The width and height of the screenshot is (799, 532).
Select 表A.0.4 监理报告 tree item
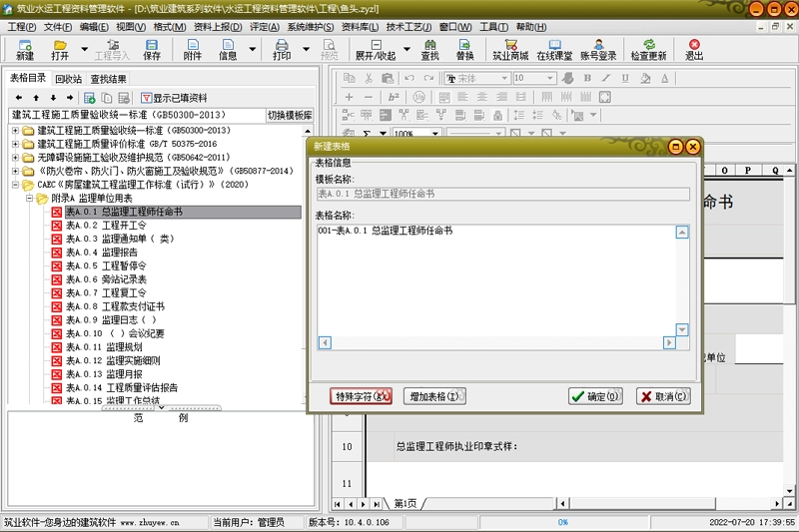click(102, 252)
